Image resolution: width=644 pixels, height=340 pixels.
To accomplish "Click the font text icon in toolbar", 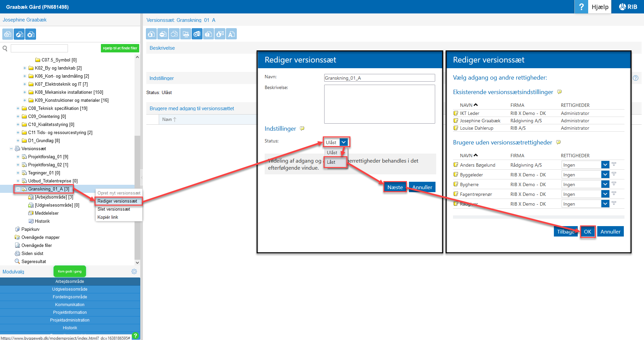I will tap(231, 34).
